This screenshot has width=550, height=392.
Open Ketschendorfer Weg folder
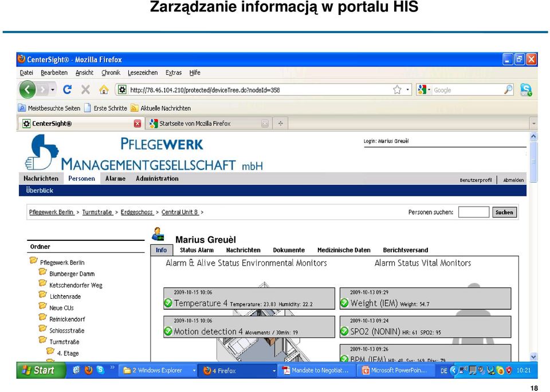(x=71, y=285)
